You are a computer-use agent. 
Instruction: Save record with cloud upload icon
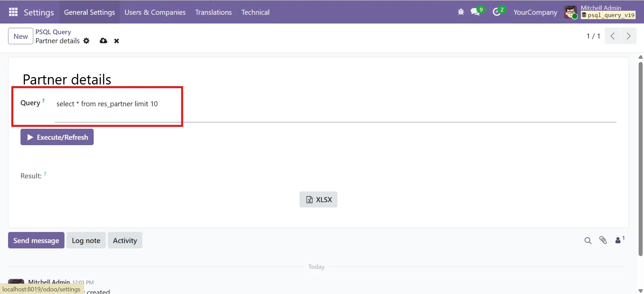103,41
